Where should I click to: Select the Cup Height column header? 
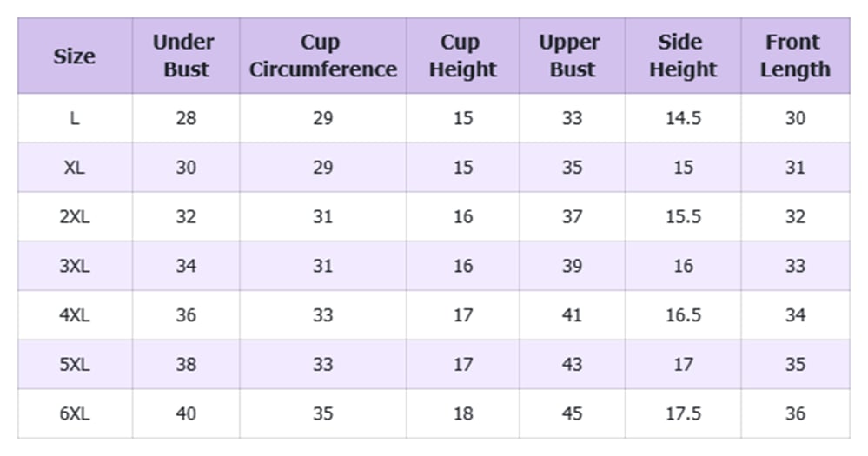coord(463,56)
